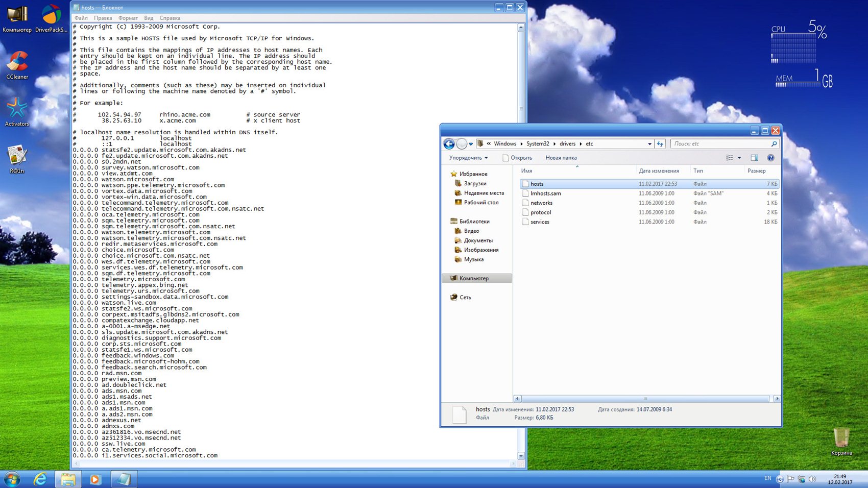The width and height of the screenshot is (868, 488).
Task: Open recent pages dropdown next to forward
Action: 471,144
